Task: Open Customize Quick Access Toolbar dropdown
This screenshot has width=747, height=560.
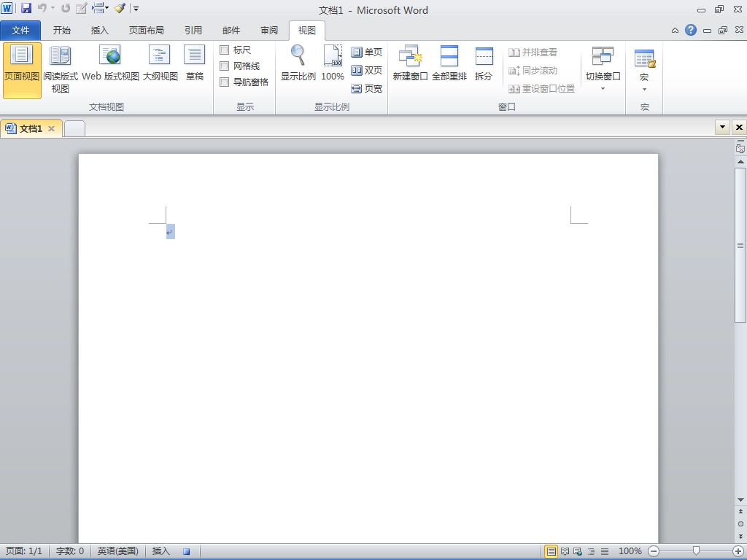Action: click(x=136, y=9)
